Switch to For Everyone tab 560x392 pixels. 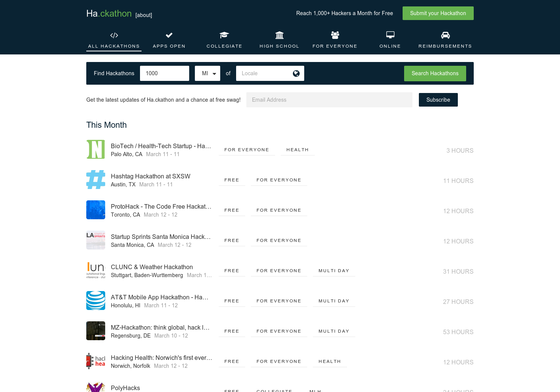(335, 40)
